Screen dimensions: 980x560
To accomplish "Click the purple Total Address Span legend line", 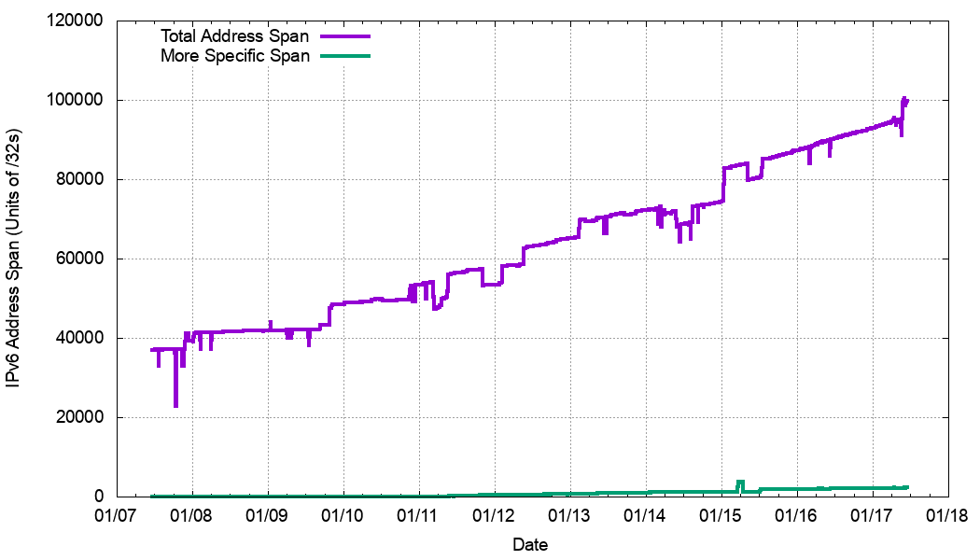I will (x=345, y=35).
